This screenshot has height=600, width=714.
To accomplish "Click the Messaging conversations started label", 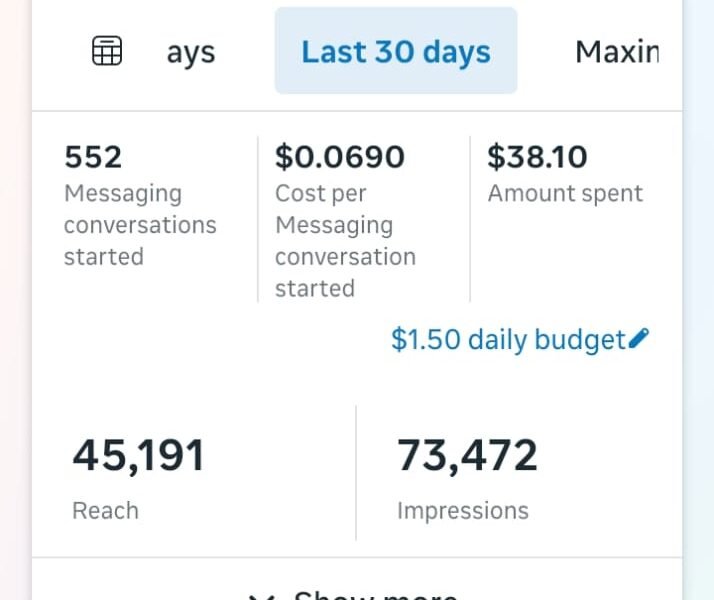I will (x=140, y=225).
